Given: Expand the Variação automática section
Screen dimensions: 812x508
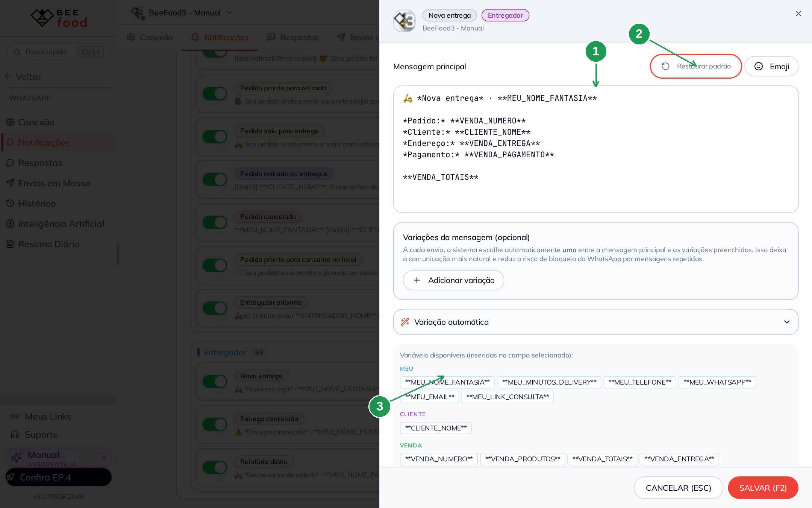Looking at the screenshot, I should [596, 322].
